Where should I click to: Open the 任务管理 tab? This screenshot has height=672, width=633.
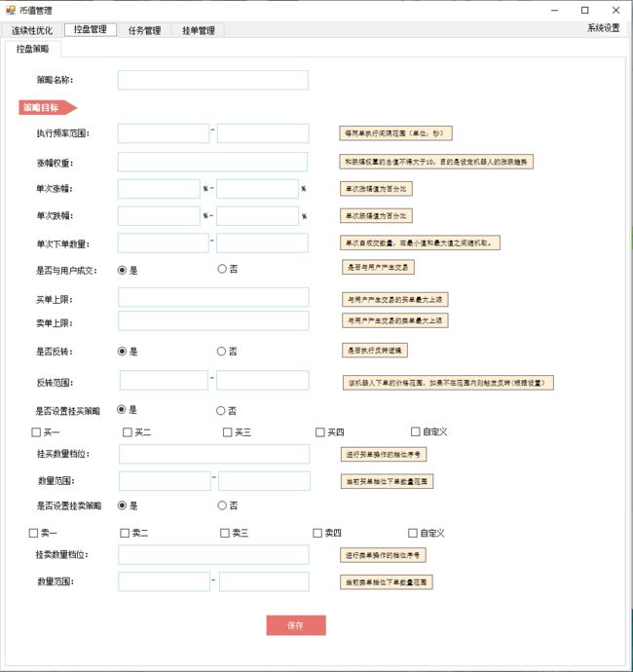point(144,30)
